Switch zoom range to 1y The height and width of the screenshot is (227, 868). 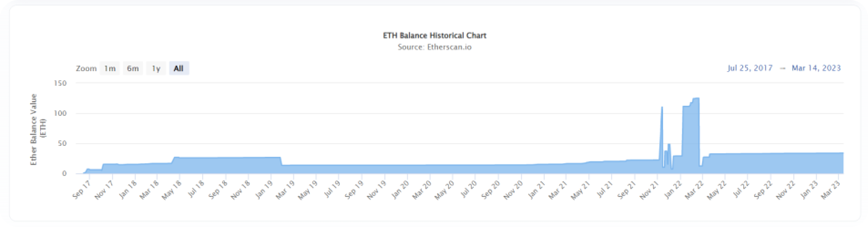tap(156, 68)
